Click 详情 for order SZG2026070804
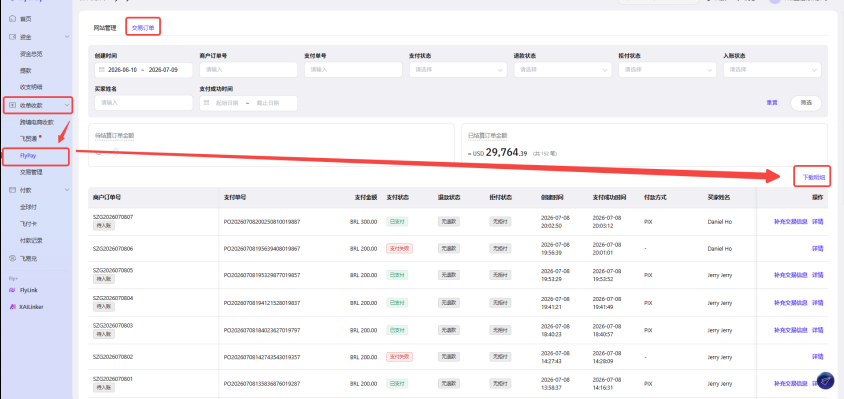Viewport: 844px width, 399px height. point(818,303)
